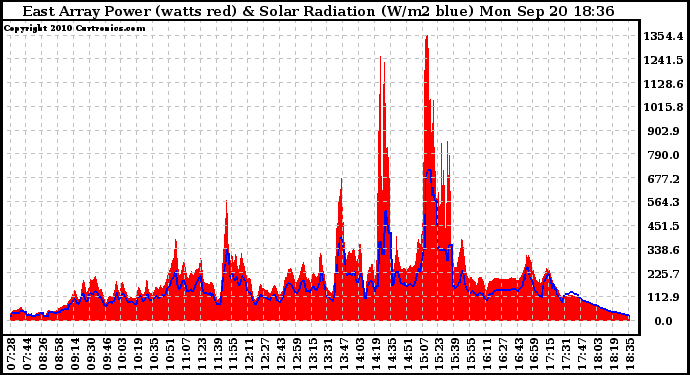Click the 0.0 y-axis label

pyautogui.click(x=663, y=321)
